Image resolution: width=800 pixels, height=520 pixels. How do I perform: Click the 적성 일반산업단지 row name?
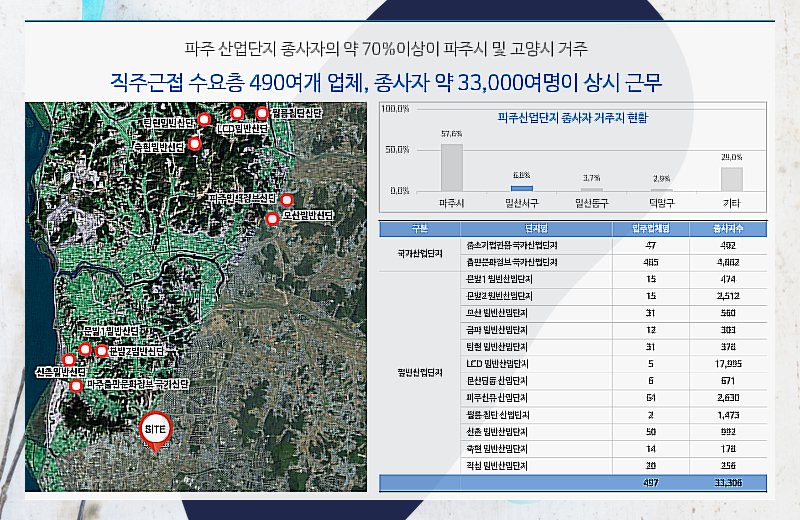496,465
